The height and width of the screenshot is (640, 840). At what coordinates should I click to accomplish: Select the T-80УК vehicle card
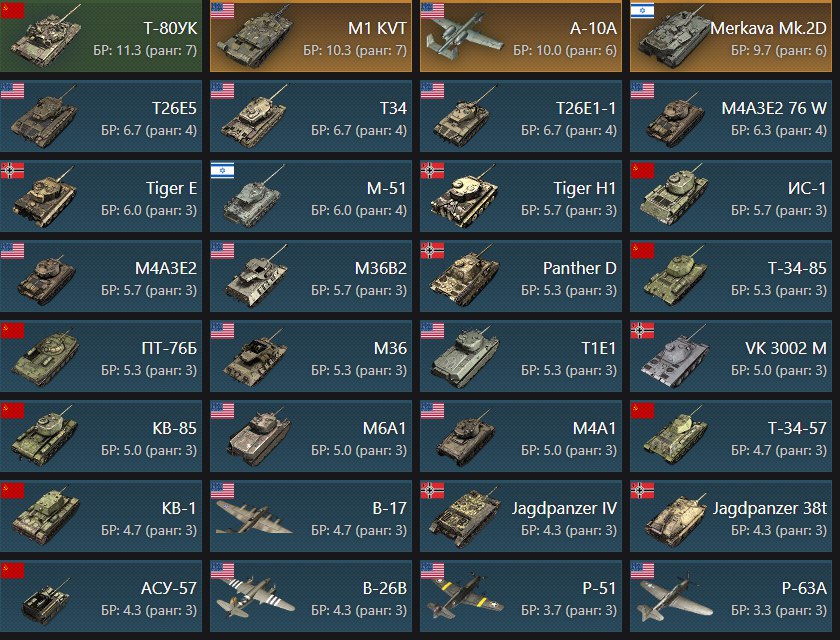coord(101,36)
